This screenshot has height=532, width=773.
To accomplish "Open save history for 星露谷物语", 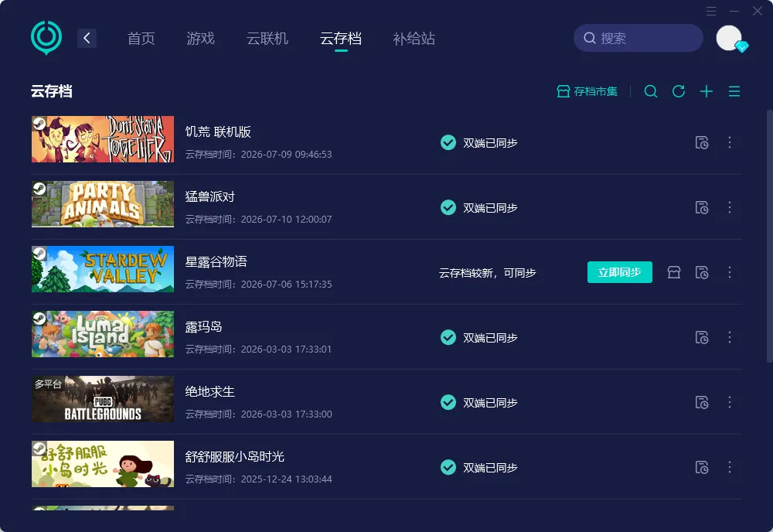I will [702, 273].
